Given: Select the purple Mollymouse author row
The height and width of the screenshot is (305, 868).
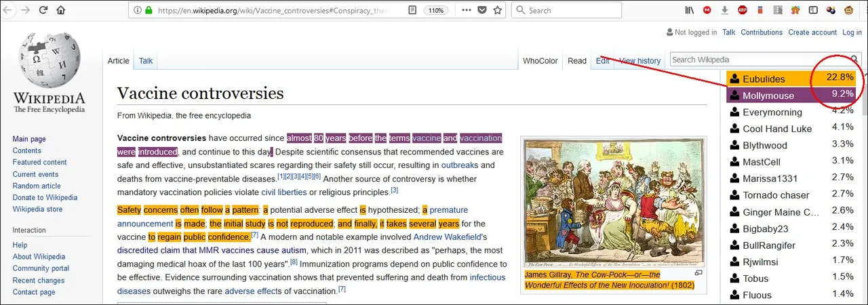Looking at the screenshot, I should point(791,95).
